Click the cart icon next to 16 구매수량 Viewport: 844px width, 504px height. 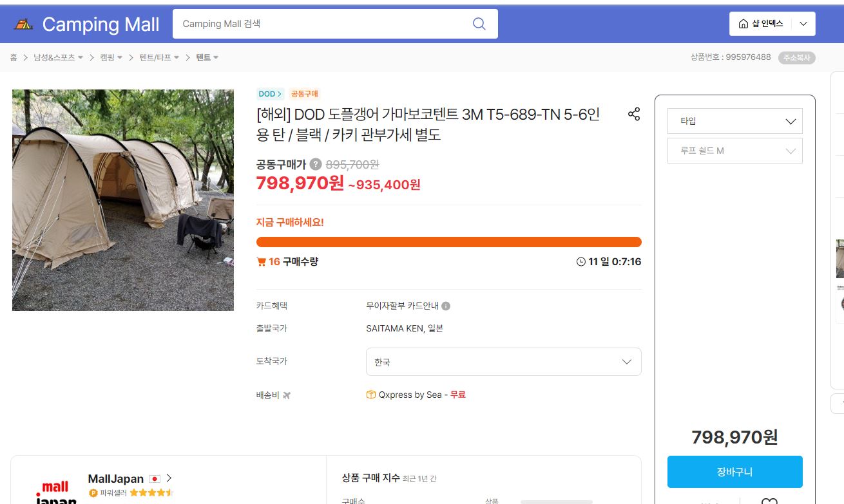(x=262, y=262)
